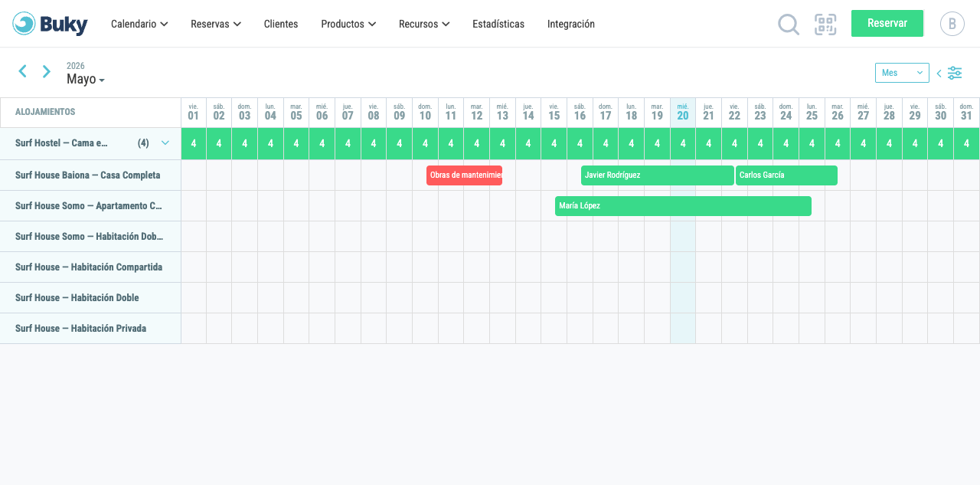Open Reservas menu

click(x=216, y=24)
